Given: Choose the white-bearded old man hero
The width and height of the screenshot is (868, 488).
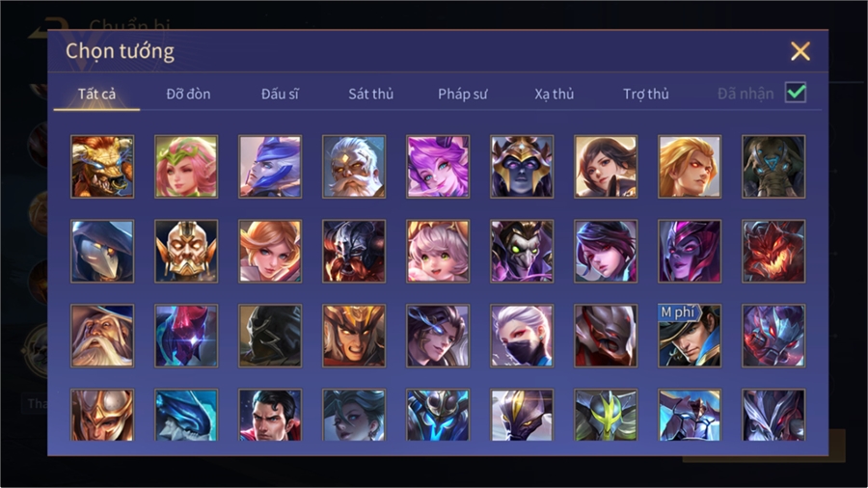Looking at the screenshot, I should (x=354, y=167).
